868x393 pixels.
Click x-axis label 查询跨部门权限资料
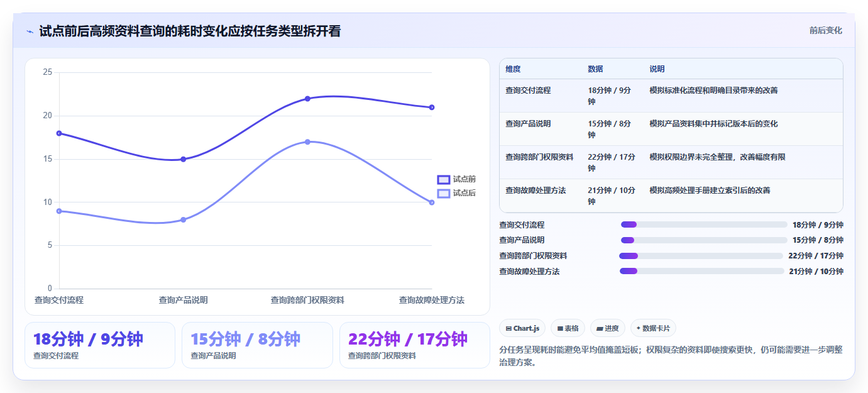click(307, 301)
